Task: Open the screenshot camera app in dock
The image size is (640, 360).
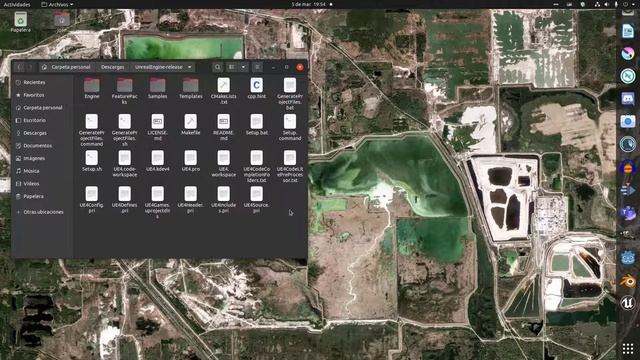Action: coord(628,121)
